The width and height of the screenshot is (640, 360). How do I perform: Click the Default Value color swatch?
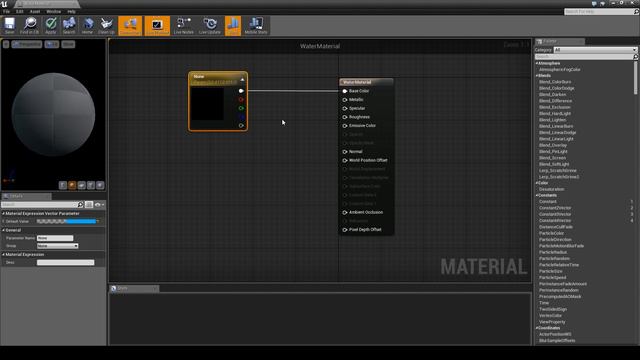(x=67, y=221)
